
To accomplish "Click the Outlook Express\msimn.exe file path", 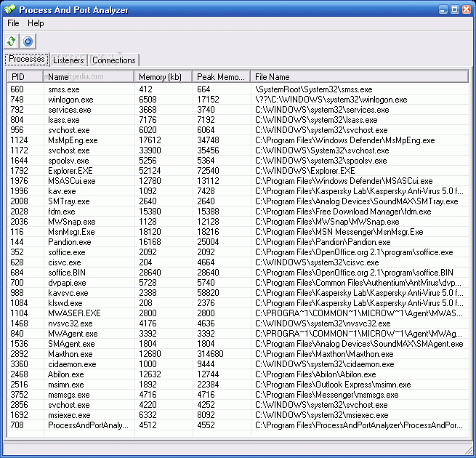I will 333,385.
